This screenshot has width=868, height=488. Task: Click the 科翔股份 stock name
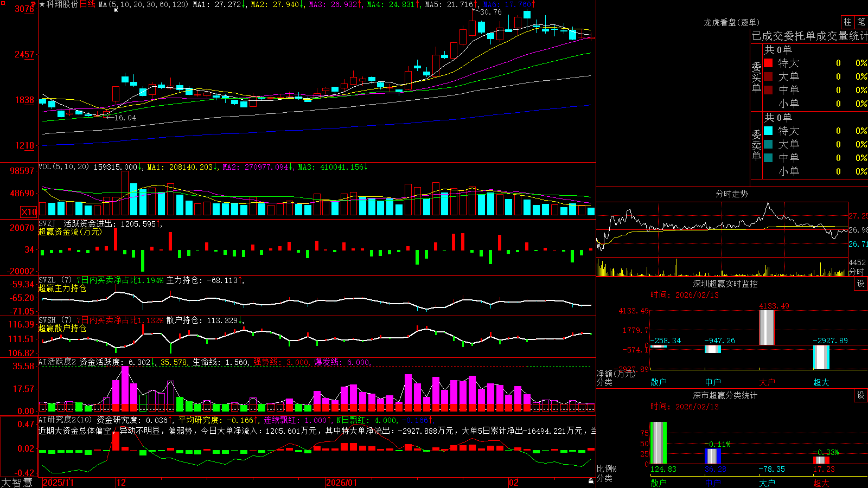62,4
